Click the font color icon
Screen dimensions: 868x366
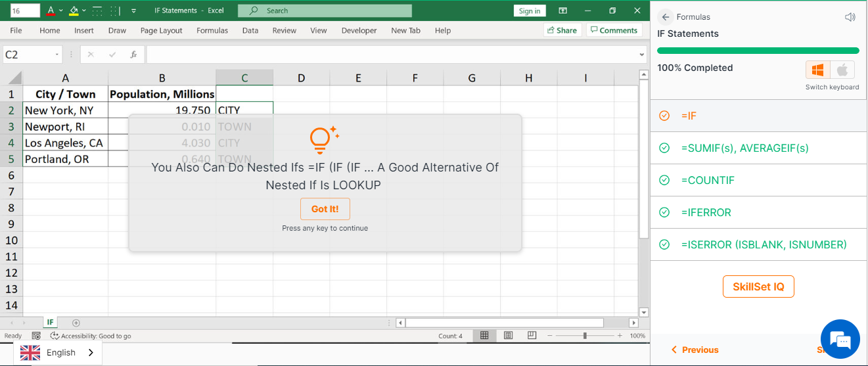coord(51,11)
